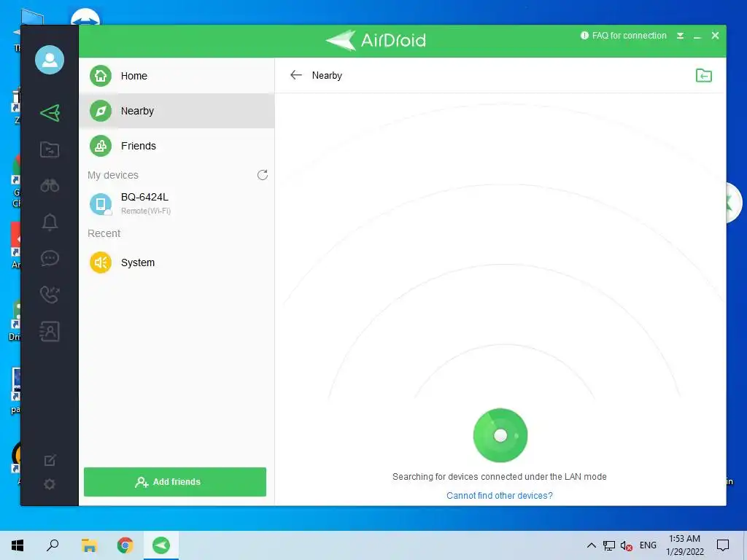
Task: Show hidden system tray icons
Action: pos(591,545)
